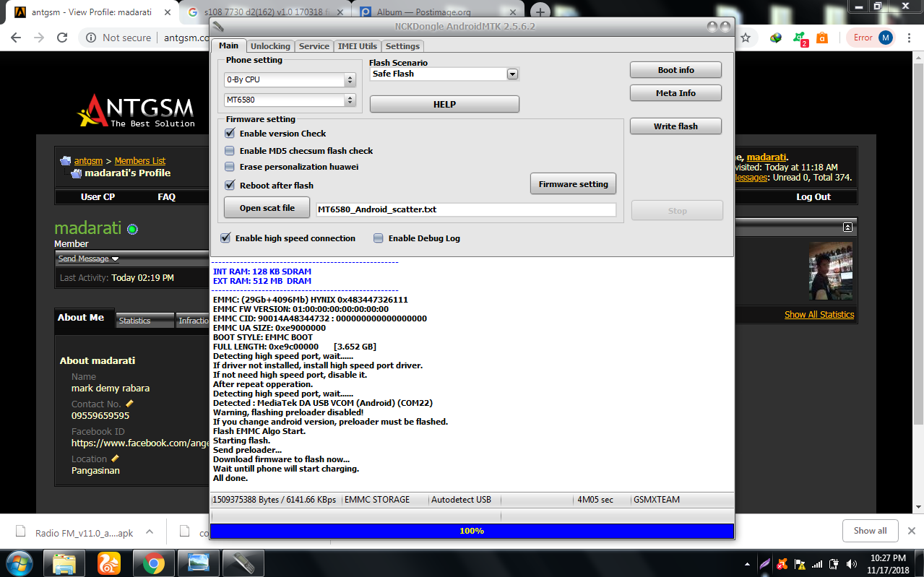Viewport: 924px width, 577px height.
Task: Open a new Chrome tab
Action: pyautogui.click(x=540, y=12)
